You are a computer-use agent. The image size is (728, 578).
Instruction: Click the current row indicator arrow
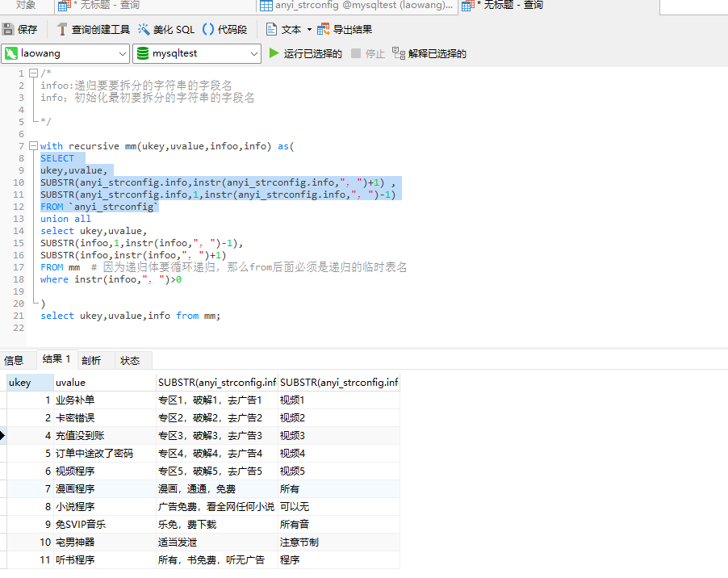2,435
